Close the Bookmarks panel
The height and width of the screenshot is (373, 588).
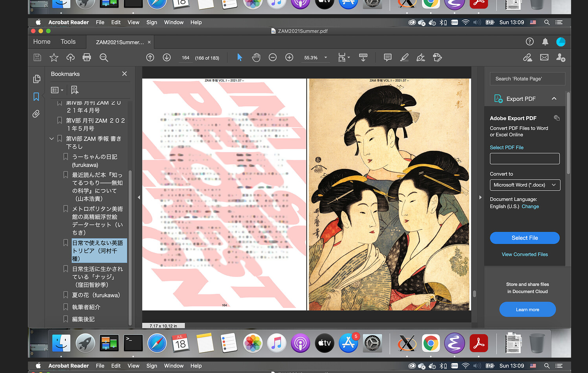pyautogui.click(x=124, y=74)
